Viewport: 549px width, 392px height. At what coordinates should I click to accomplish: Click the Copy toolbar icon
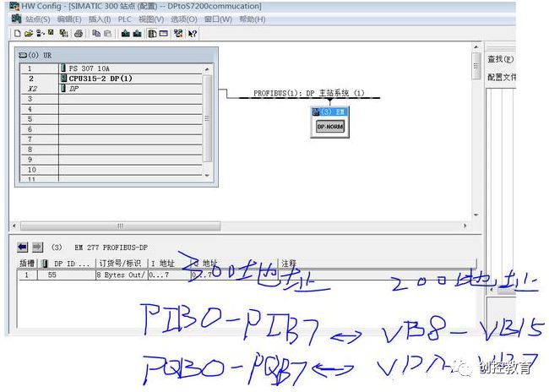(95, 34)
